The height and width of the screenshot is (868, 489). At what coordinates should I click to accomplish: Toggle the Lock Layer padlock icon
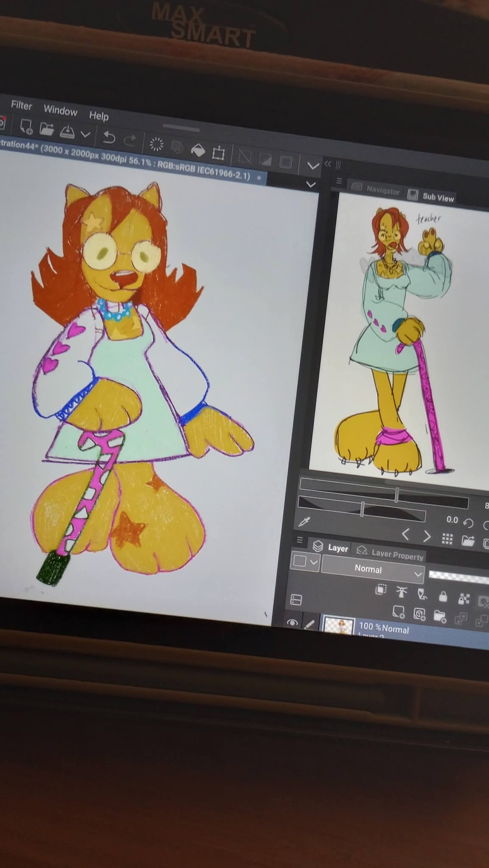click(443, 597)
